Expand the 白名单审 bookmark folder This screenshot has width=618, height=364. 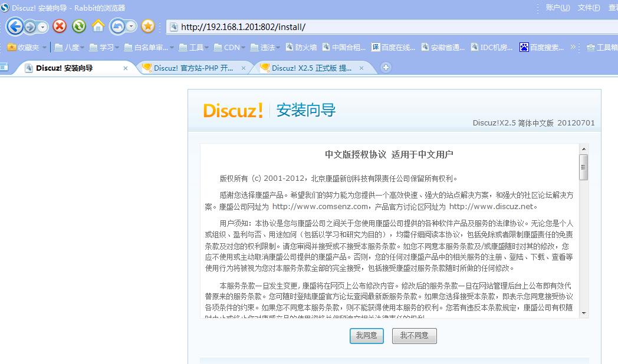point(149,47)
